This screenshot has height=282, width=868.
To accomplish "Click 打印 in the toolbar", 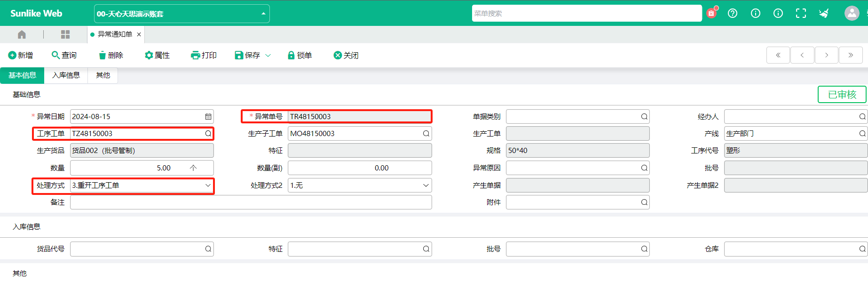I will 204,56.
